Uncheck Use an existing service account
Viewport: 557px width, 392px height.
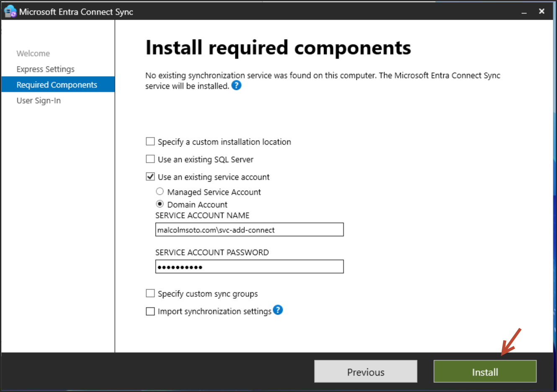[x=150, y=177]
